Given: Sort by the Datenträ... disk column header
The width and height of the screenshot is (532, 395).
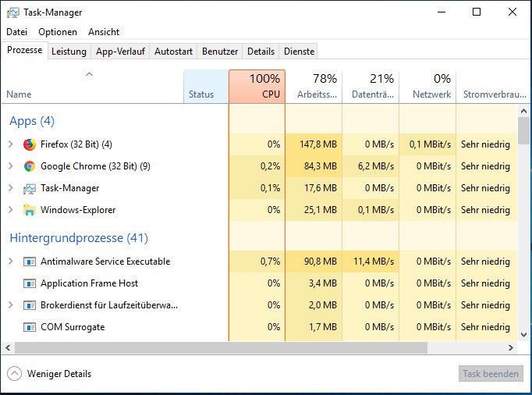Looking at the screenshot, I should (x=371, y=87).
